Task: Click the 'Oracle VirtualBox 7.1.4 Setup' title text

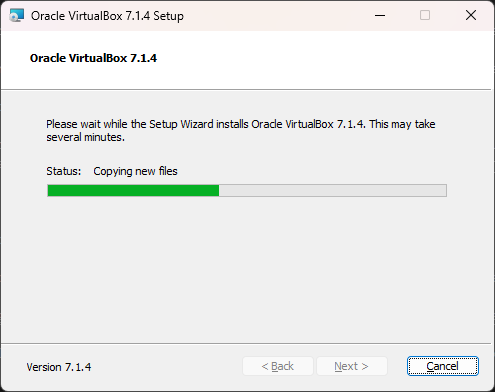Action: pyautogui.click(x=107, y=16)
